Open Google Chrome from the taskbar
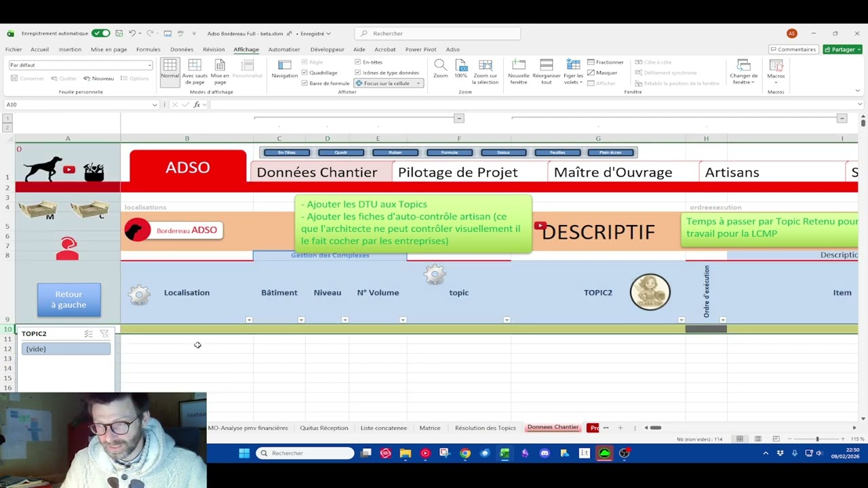 tap(465, 453)
